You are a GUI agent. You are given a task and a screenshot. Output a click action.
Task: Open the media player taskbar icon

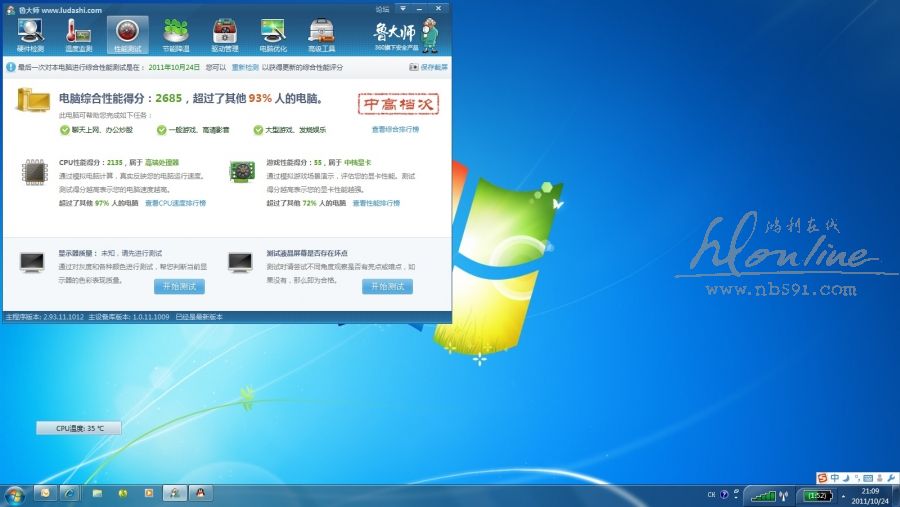click(149, 493)
